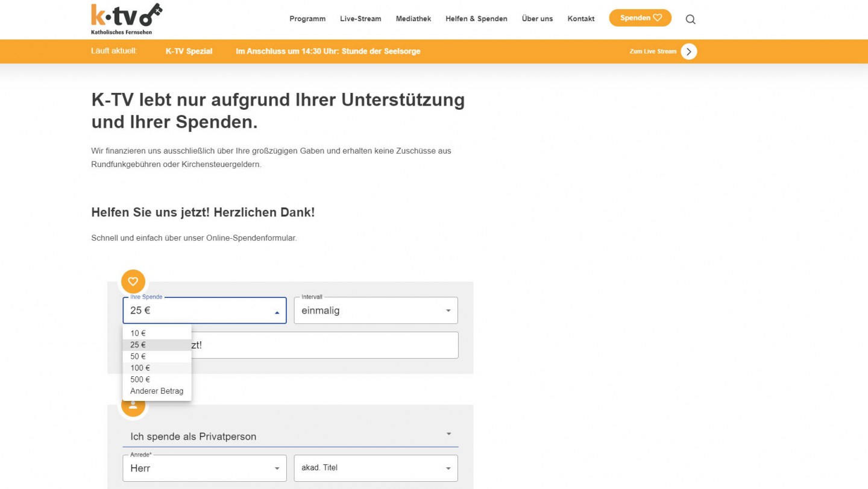Click the Läuft aktuell label

coord(114,51)
